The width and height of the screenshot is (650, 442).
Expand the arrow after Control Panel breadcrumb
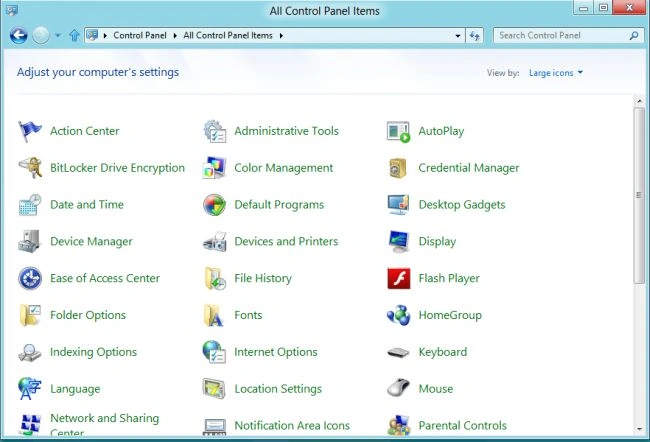coord(175,36)
